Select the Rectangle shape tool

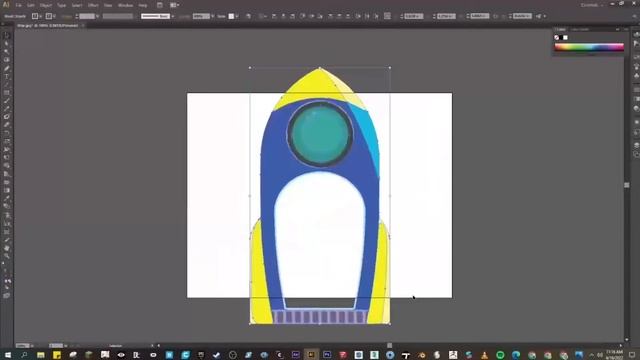(7, 93)
